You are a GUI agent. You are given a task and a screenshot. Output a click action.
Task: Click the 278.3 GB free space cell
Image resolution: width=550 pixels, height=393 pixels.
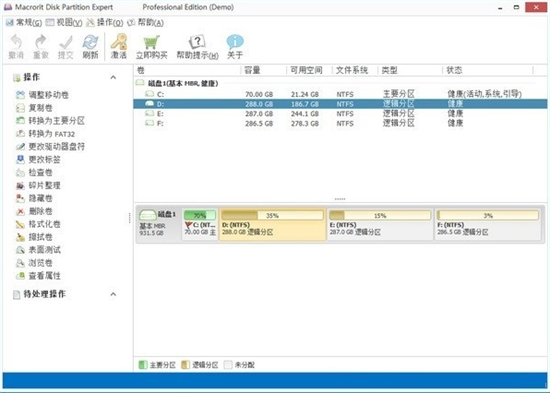point(305,124)
